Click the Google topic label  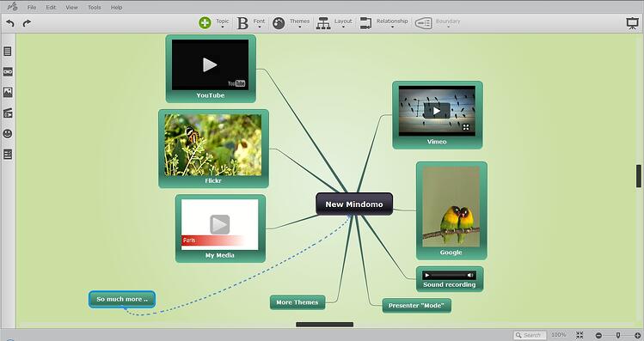(x=451, y=253)
